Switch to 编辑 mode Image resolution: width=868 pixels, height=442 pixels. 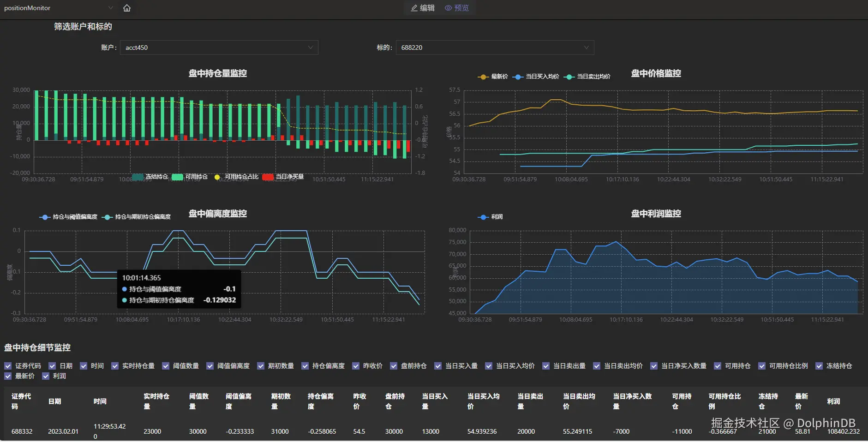pos(423,8)
